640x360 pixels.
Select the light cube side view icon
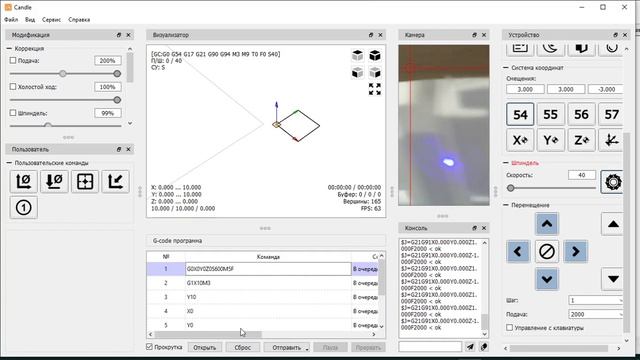click(375, 73)
